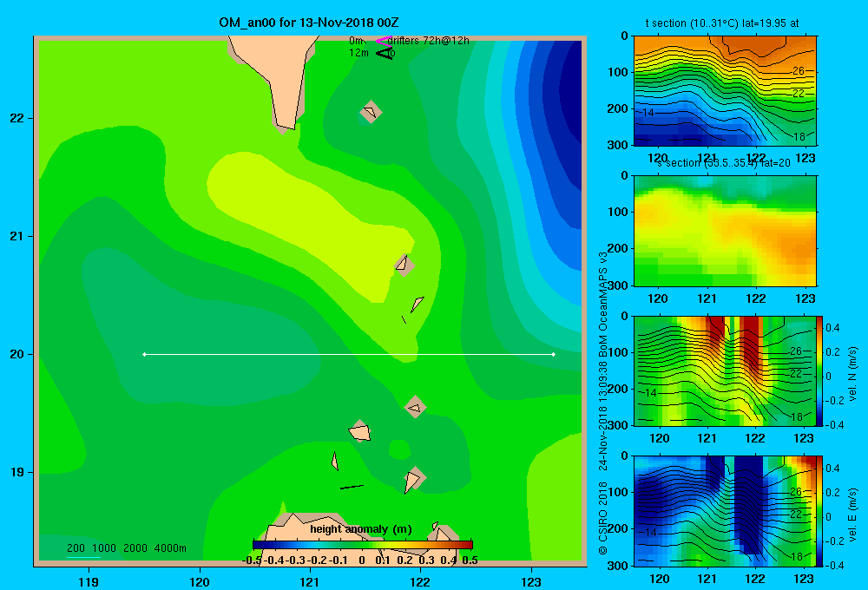Click the "vel. N (m/s)" axis label

tap(852, 374)
